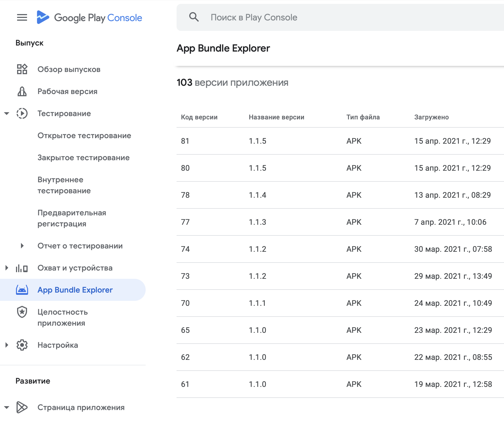Collapse the Тестирование section arrow
This screenshot has height=423, width=504.
coord(7,113)
